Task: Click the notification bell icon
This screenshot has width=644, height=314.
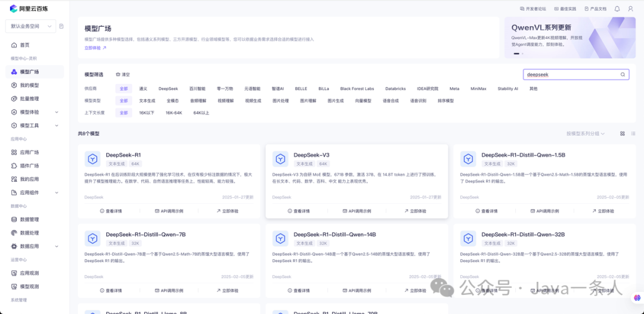Action: [617, 8]
